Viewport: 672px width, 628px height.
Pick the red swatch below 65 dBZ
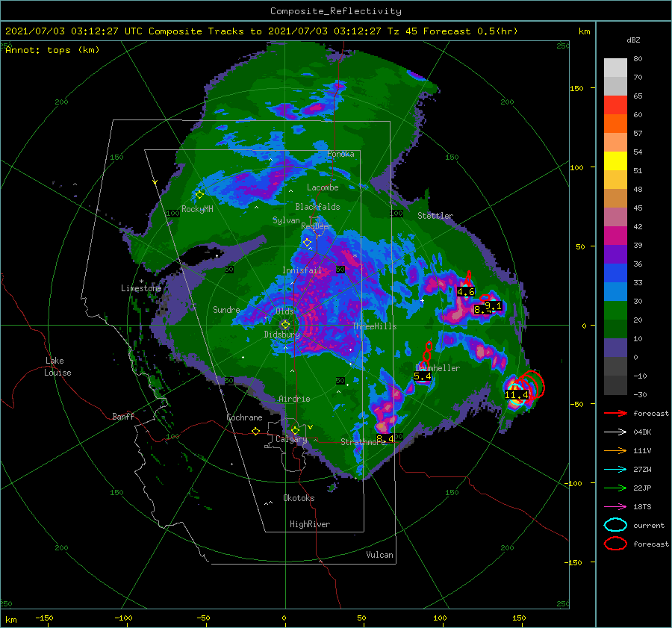point(615,105)
